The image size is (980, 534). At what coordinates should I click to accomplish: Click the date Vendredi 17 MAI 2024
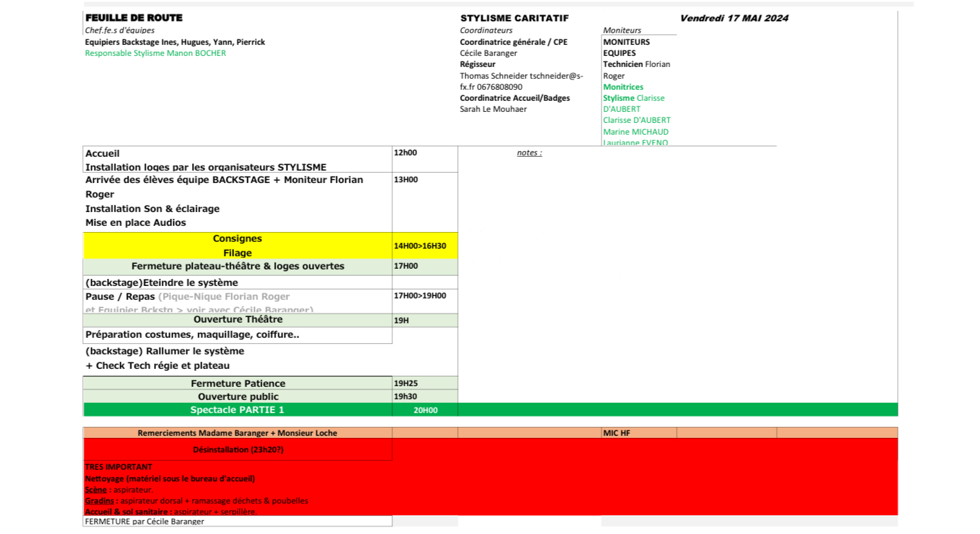tap(733, 19)
